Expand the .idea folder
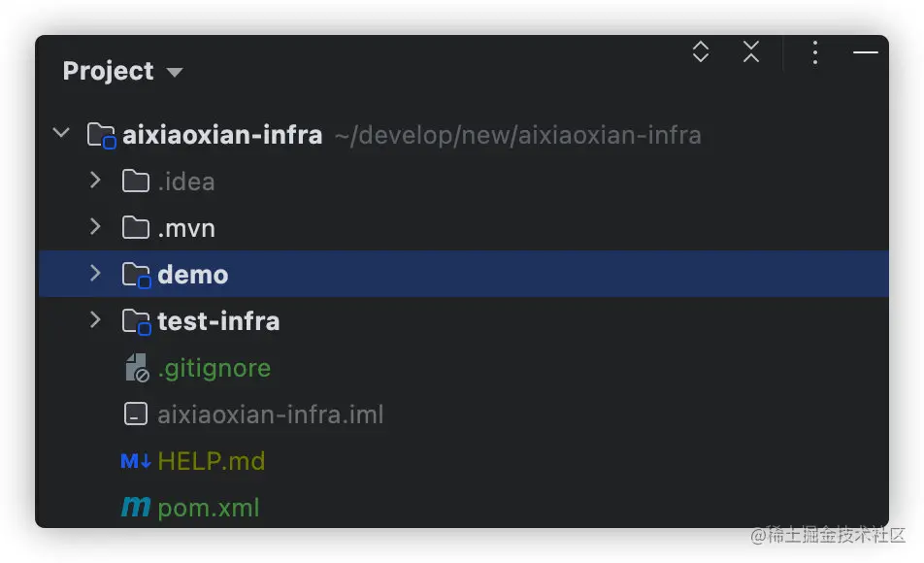 95,181
